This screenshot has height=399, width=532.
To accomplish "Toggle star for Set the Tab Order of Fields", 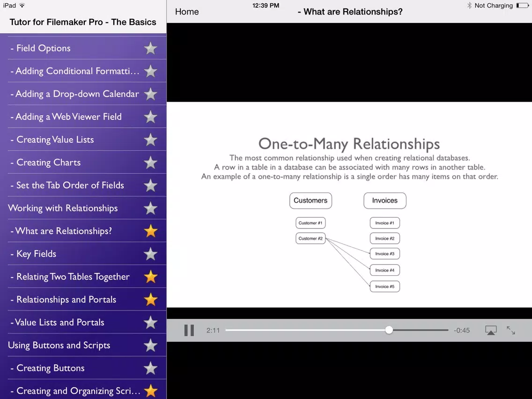I will [x=150, y=185].
